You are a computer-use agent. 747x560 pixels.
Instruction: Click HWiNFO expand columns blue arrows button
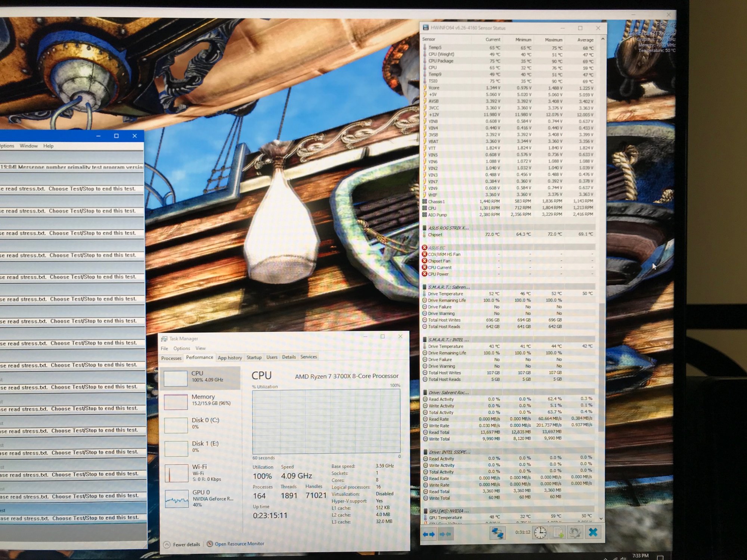(x=429, y=534)
